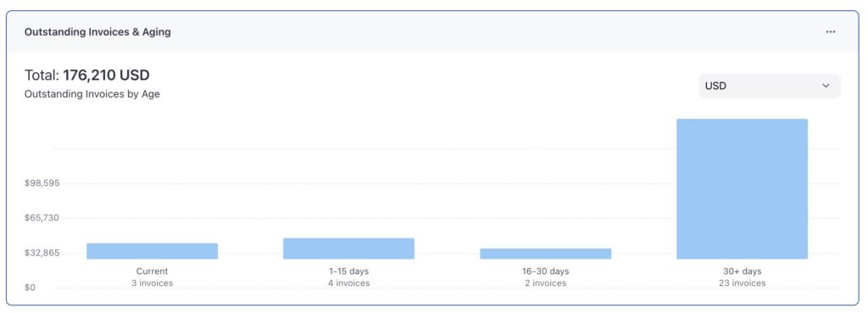
Task: Click the 3 invoices count text
Action: click(x=153, y=283)
